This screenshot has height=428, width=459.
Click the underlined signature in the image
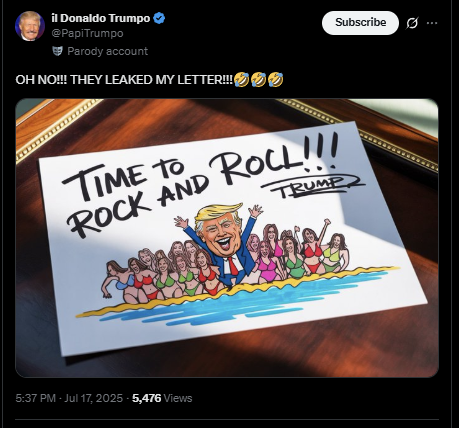pyautogui.click(x=312, y=187)
